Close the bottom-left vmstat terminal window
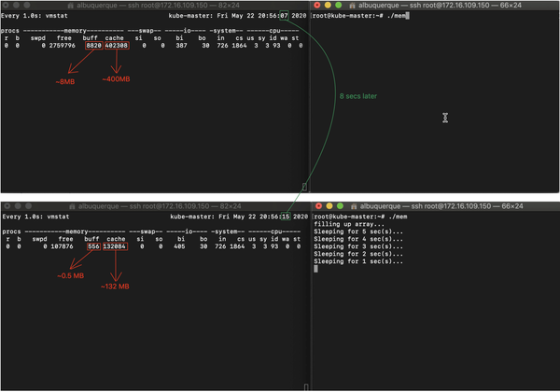 [x=6, y=204]
